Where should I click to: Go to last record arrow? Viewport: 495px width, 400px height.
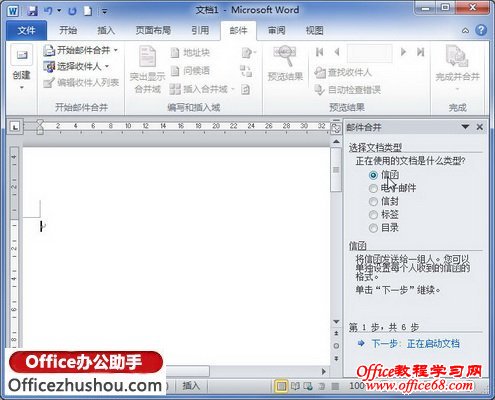point(421,52)
